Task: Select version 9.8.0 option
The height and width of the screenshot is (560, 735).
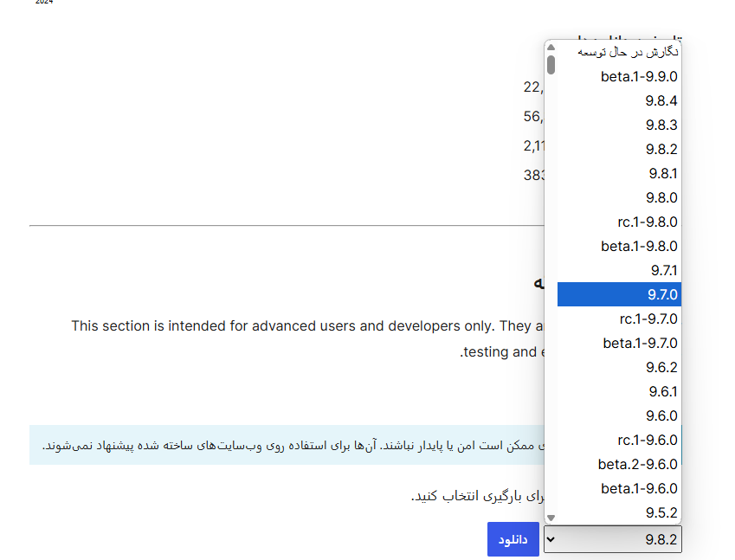Action: pyautogui.click(x=619, y=197)
